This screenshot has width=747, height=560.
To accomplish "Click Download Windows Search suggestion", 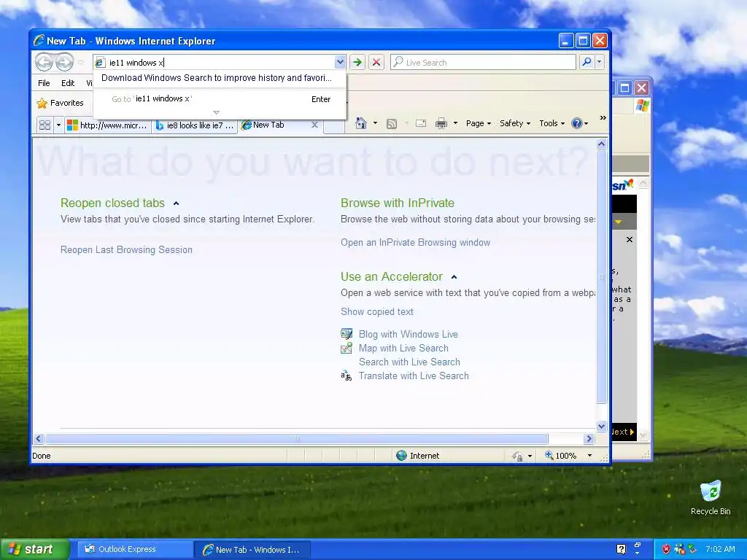I will [217, 77].
